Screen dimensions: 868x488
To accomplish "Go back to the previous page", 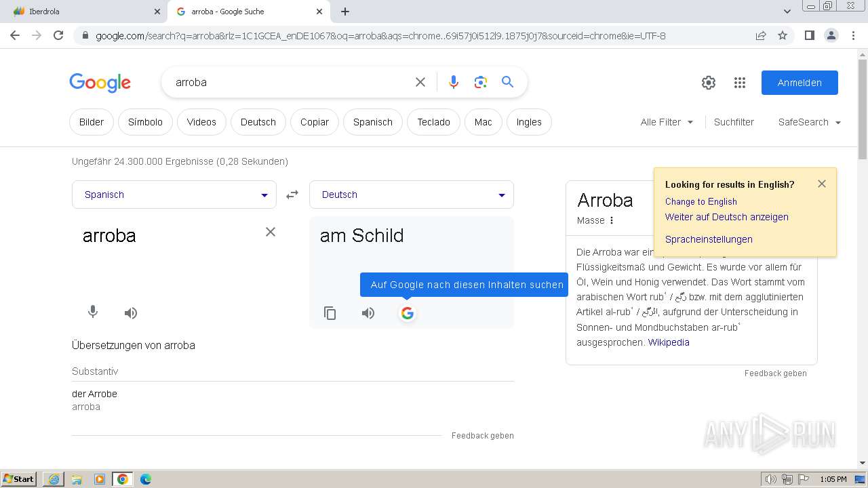I will 15,35.
